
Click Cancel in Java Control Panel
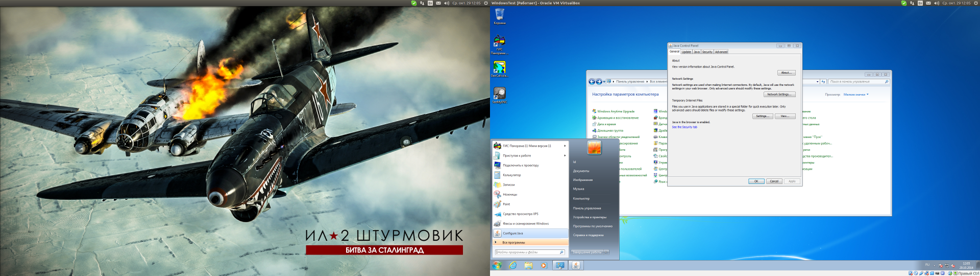point(774,181)
